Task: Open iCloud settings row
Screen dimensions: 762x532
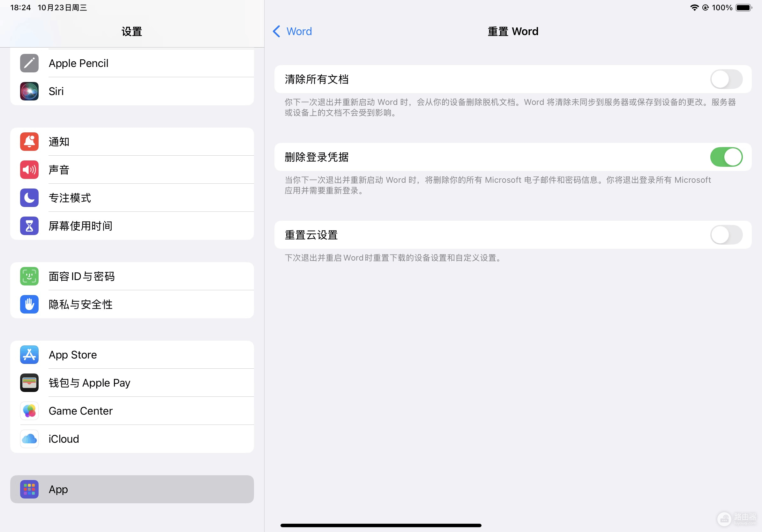Action: [x=132, y=439]
